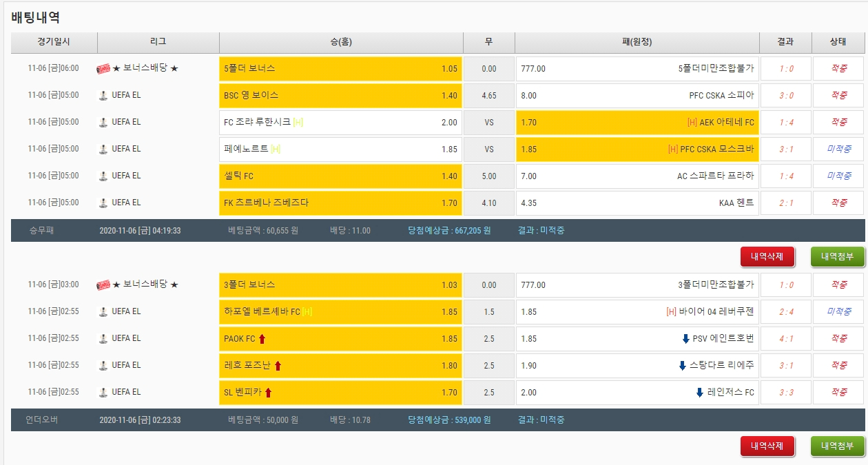The height and width of the screenshot is (465, 868).
Task: Click the red up arrow next to PAOK FC
Action: click(x=262, y=338)
